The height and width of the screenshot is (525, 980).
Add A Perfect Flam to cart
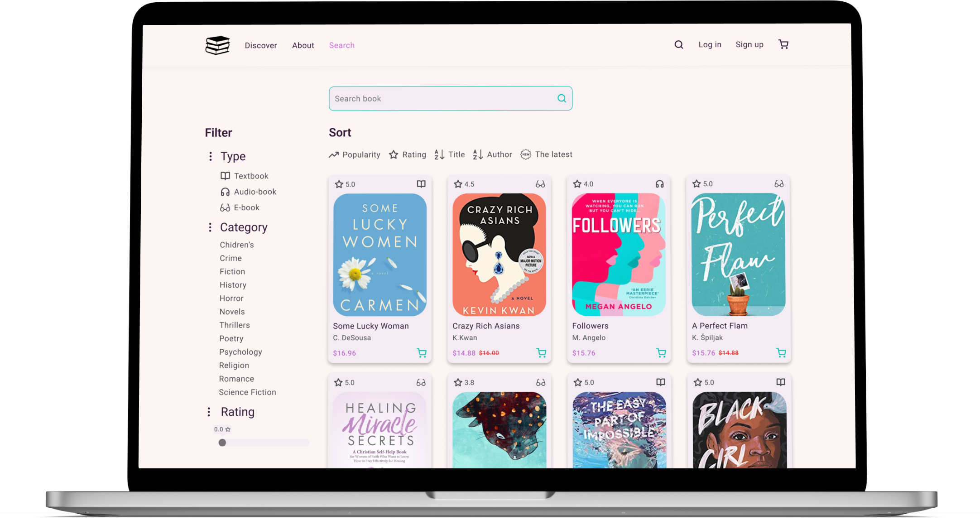(x=781, y=353)
